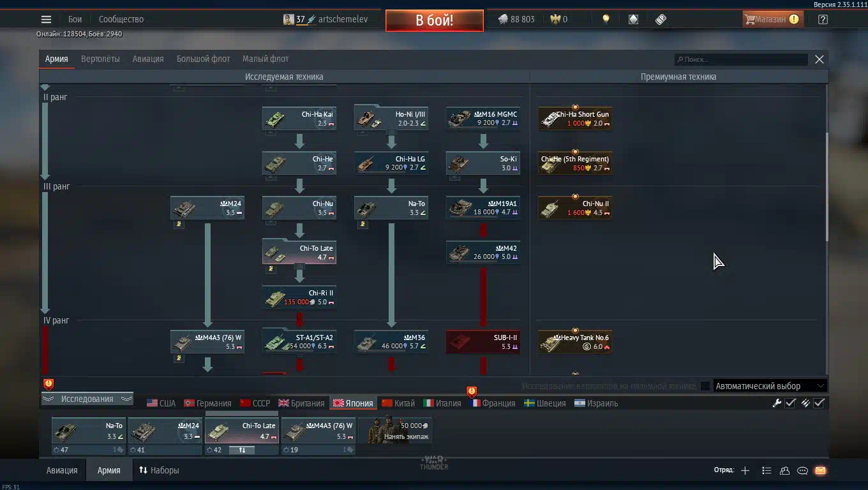Click the warning shield icon above Исследования

(49, 384)
